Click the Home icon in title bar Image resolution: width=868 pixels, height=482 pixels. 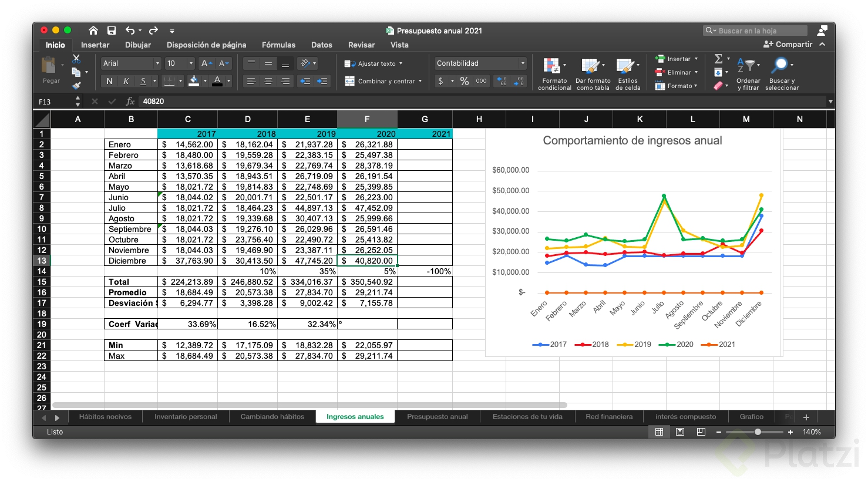click(93, 31)
